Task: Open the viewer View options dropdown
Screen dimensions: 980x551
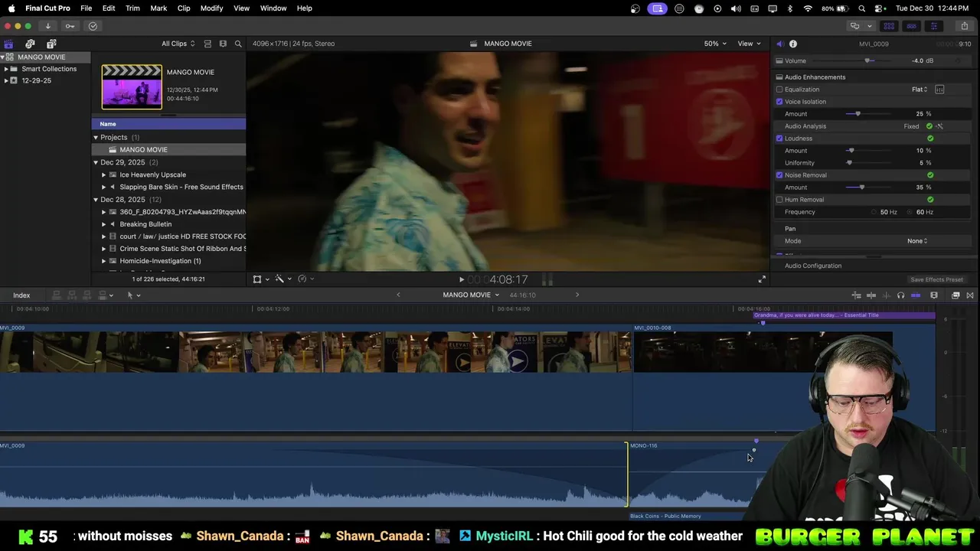Action: [750, 44]
